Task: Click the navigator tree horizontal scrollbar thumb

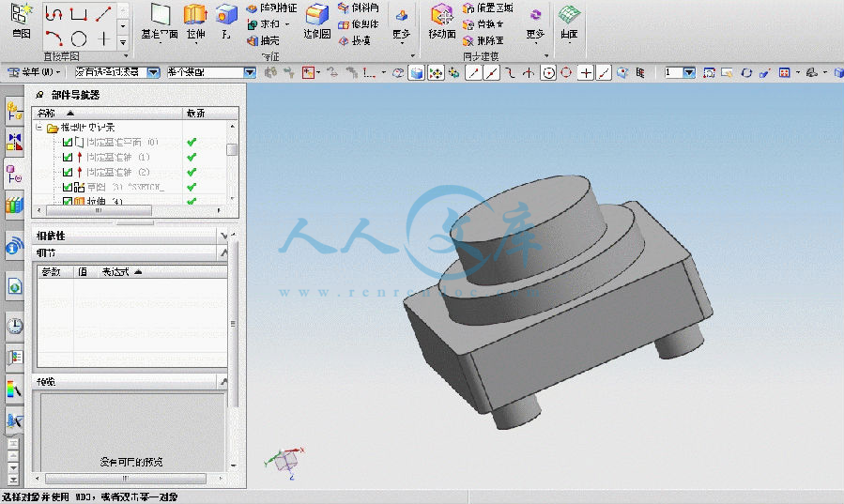Action: (x=98, y=210)
